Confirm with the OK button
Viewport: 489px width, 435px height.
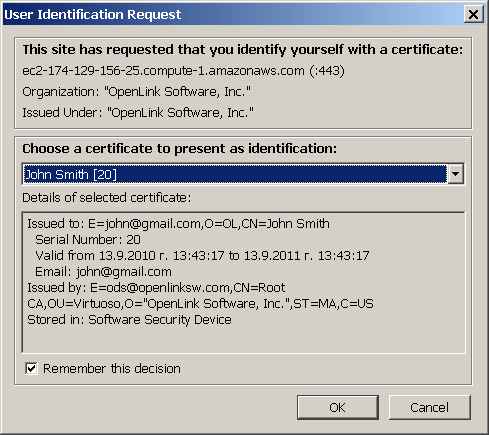[338, 407]
